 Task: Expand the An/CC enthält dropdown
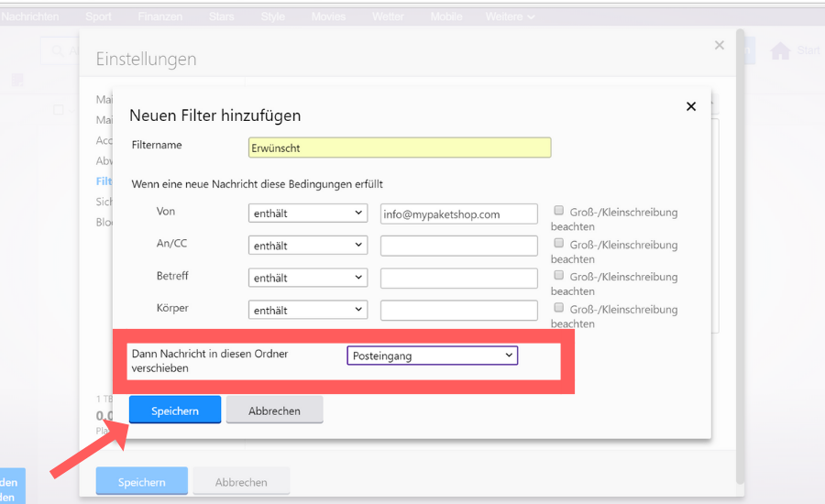[x=308, y=246]
